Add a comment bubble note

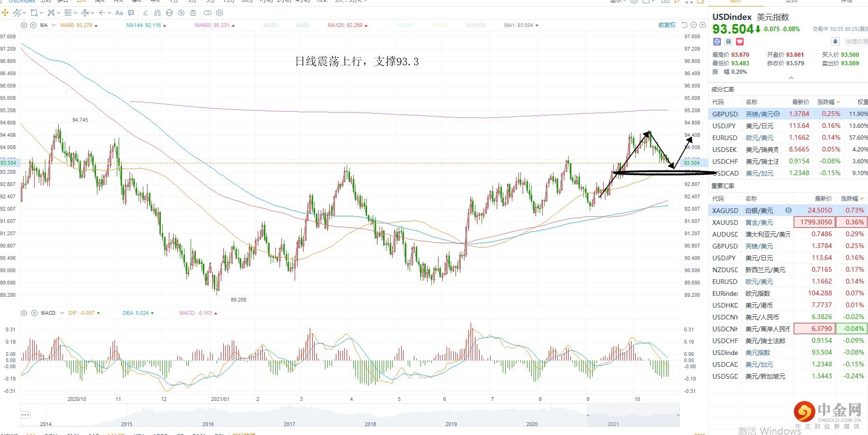click(x=131, y=13)
